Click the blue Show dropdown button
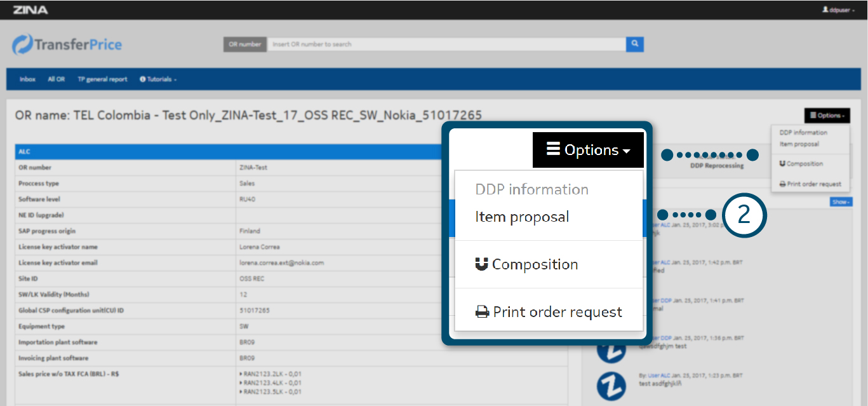The height and width of the screenshot is (406, 868). [841, 201]
